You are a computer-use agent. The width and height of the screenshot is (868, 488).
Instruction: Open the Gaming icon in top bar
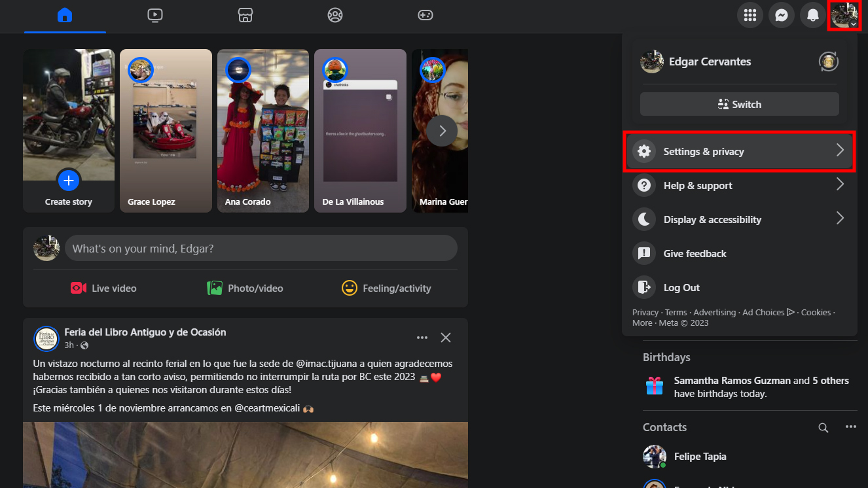coord(425,15)
